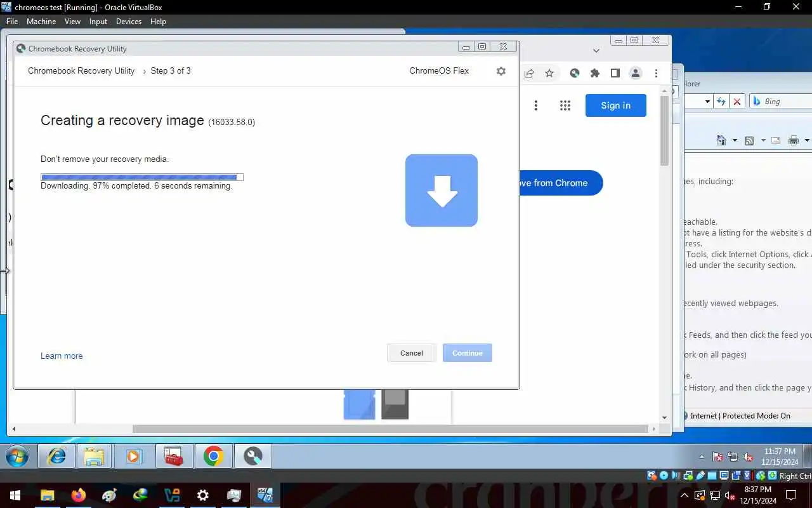This screenshot has width=812, height=508.
Task: Click Windows 7 Action Center flag icon
Action: tap(717, 457)
